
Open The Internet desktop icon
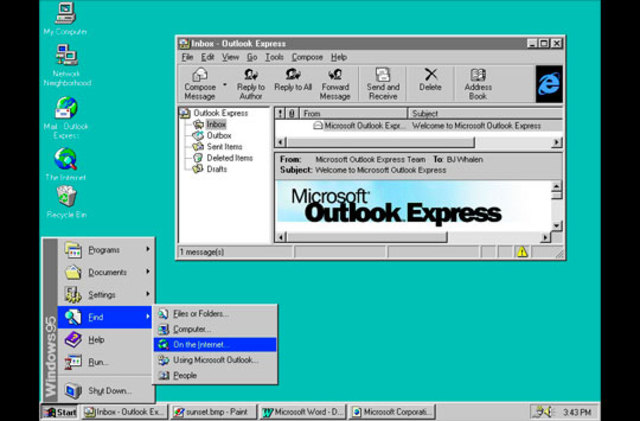click(66, 164)
